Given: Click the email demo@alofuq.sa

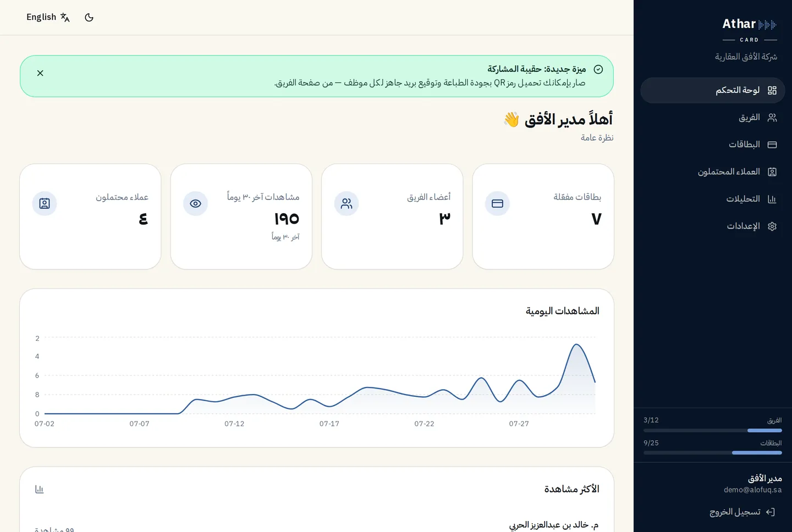Looking at the screenshot, I should (752, 490).
